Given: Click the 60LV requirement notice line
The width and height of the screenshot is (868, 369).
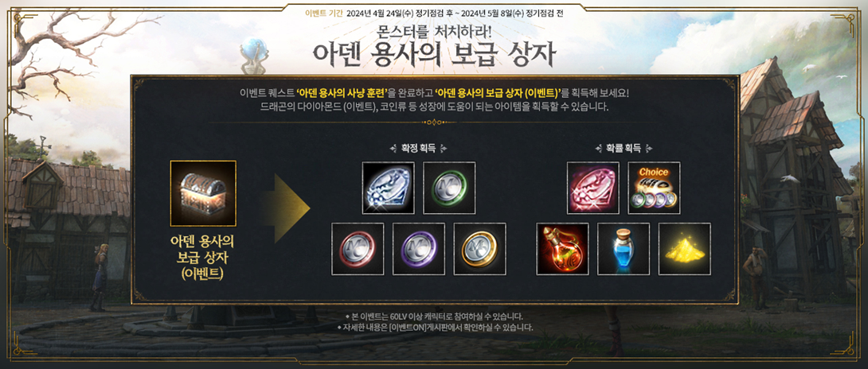Looking at the screenshot, I should [433, 317].
